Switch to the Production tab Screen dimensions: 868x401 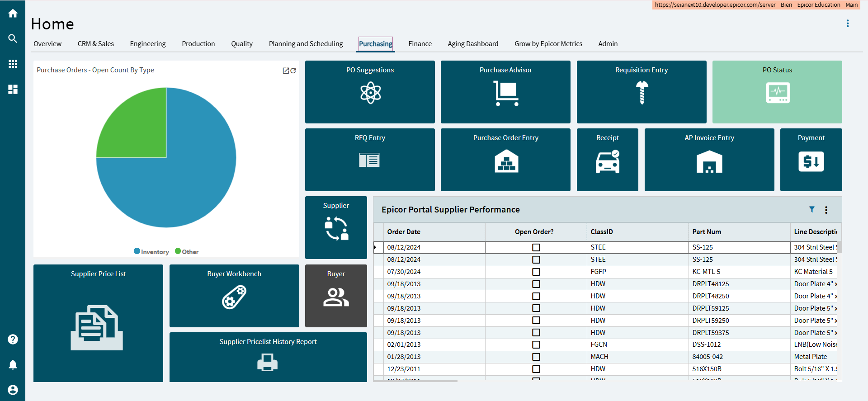198,44
